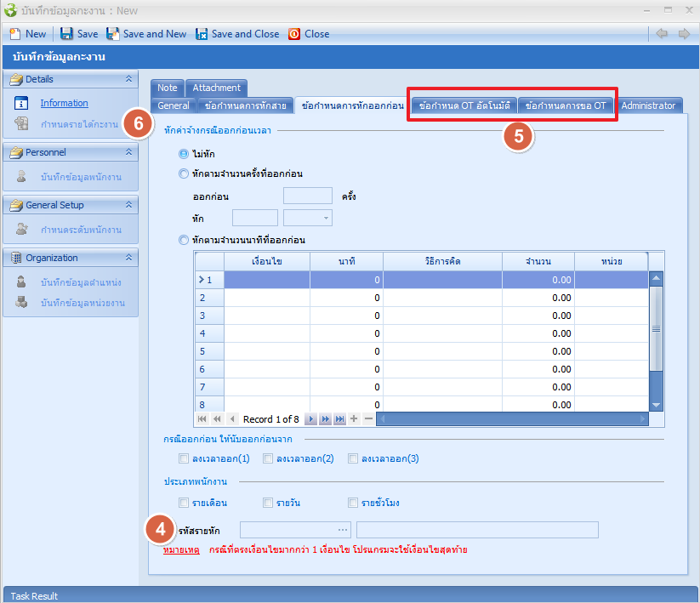This screenshot has width=700, height=603.
Task: Collapse the Details sidebar panel
Action: [129, 79]
